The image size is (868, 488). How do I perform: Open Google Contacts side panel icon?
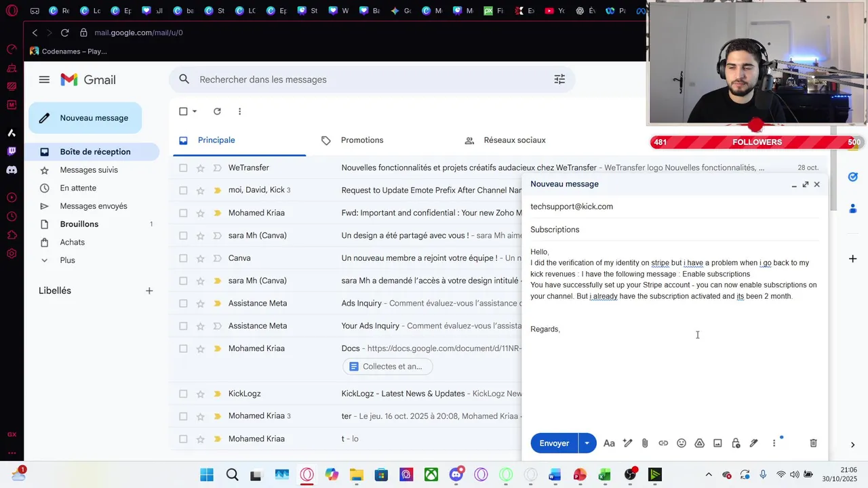[x=853, y=208]
